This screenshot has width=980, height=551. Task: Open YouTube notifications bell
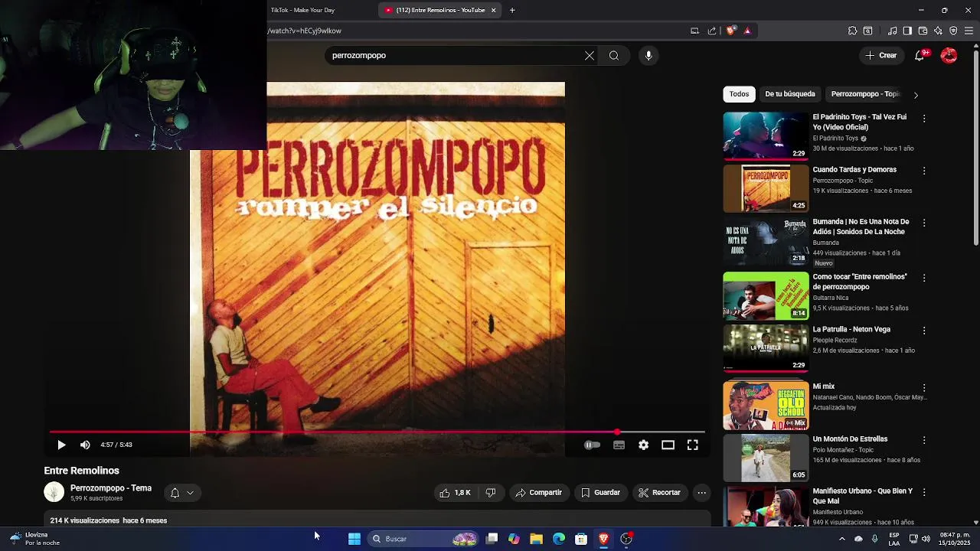click(920, 55)
